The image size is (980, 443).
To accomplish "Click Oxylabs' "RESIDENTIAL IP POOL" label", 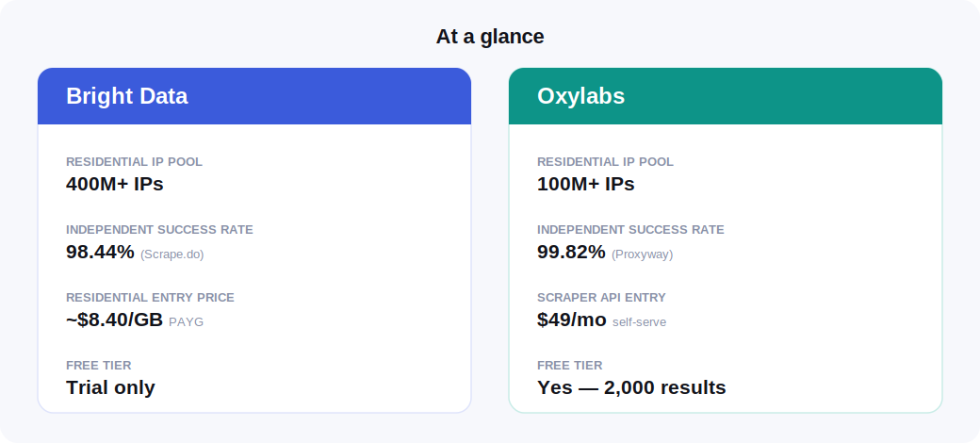I will (x=606, y=162).
